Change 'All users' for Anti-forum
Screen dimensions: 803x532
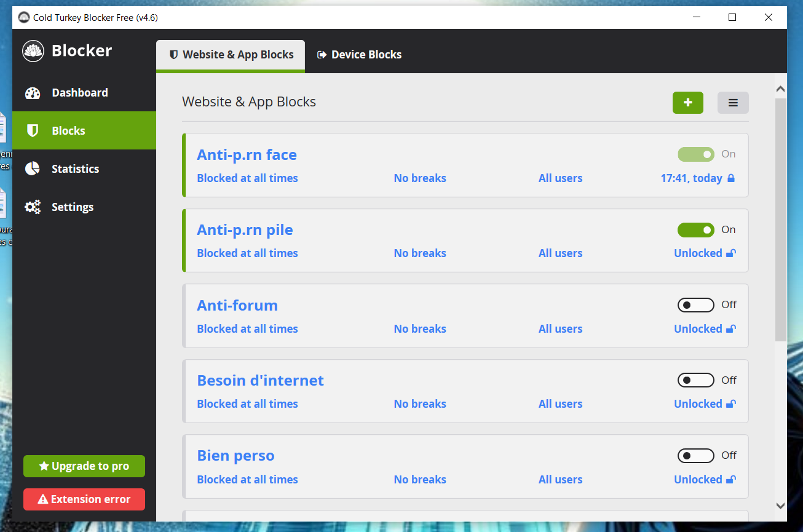tap(560, 329)
